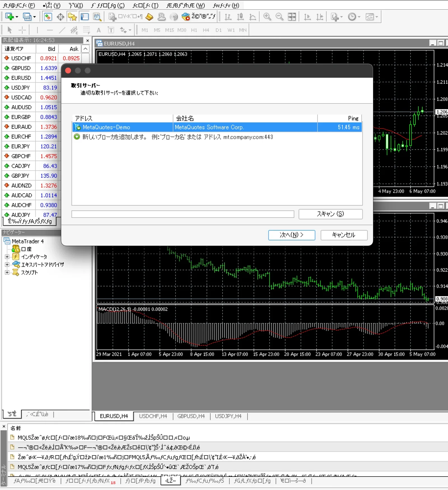Toggle the Terminal panel icon
Image resolution: width=448 pixels, height=490 pixels.
point(85,17)
